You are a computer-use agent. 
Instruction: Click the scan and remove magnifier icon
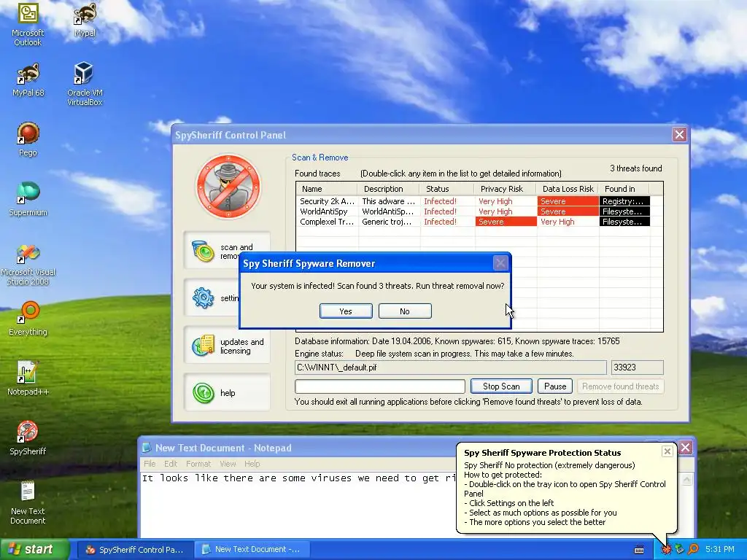[204, 251]
